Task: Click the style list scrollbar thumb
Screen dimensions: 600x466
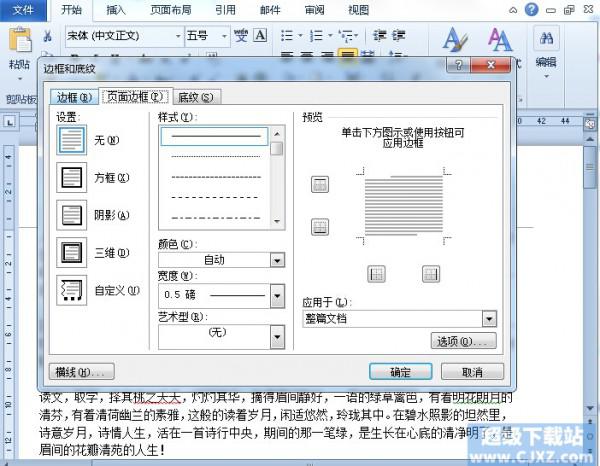Action: pos(277,148)
